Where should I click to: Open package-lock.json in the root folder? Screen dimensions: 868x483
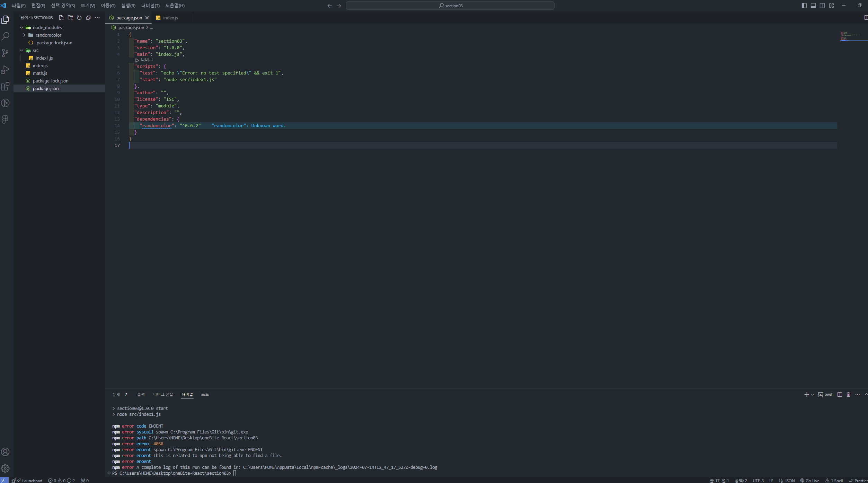click(x=51, y=81)
